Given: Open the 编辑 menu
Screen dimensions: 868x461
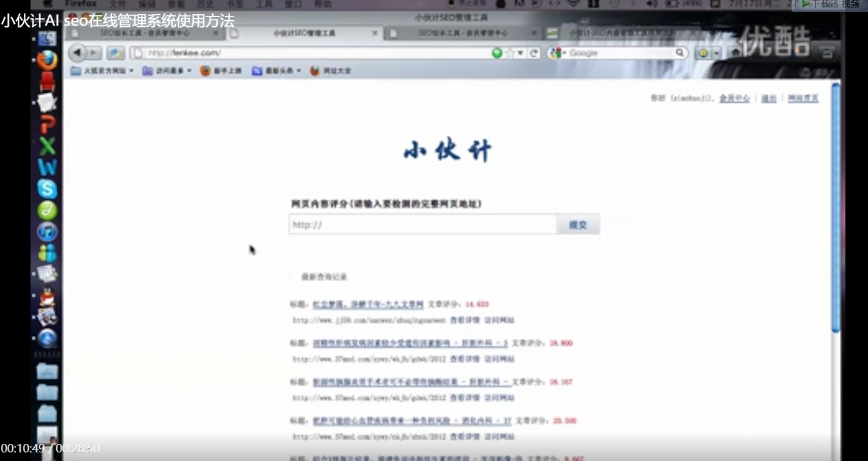Looking at the screenshot, I should [146, 4].
